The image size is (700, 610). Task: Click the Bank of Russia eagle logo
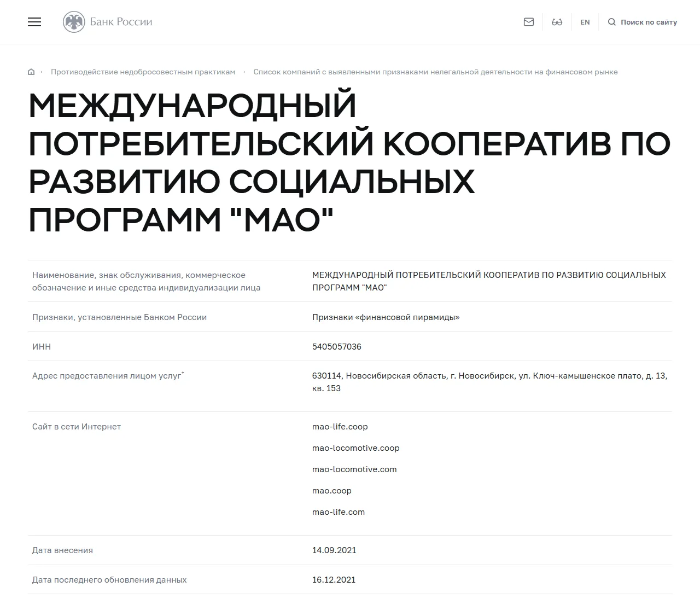pos(74,22)
